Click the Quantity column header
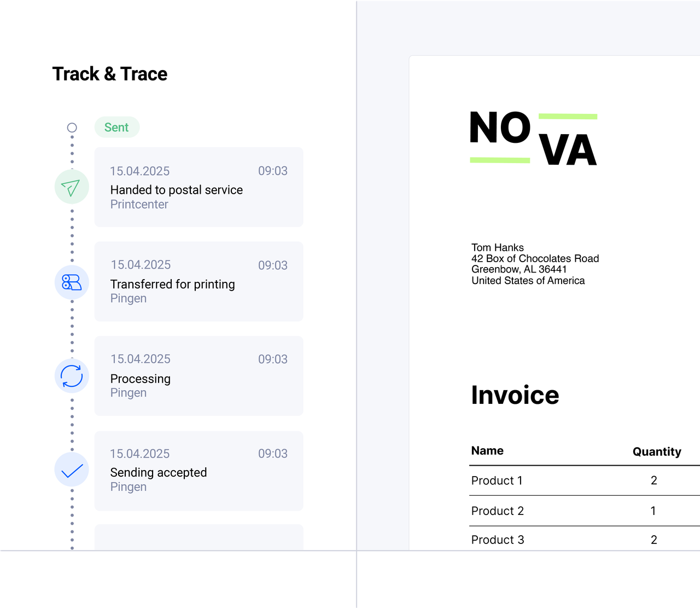 point(656,451)
